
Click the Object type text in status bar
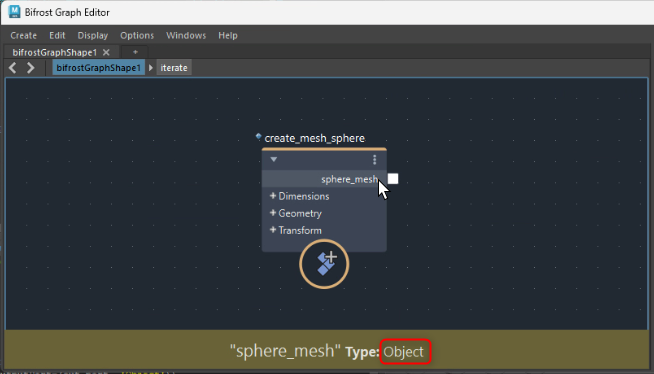point(404,352)
